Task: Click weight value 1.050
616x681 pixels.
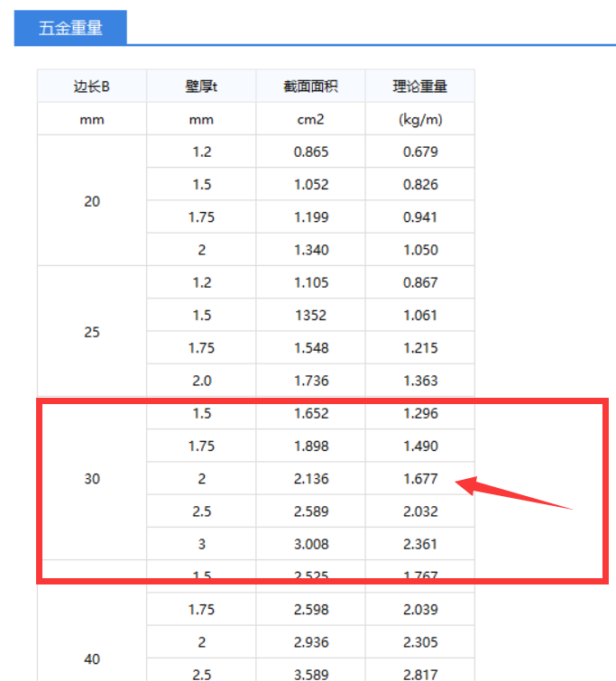Action: coord(420,250)
